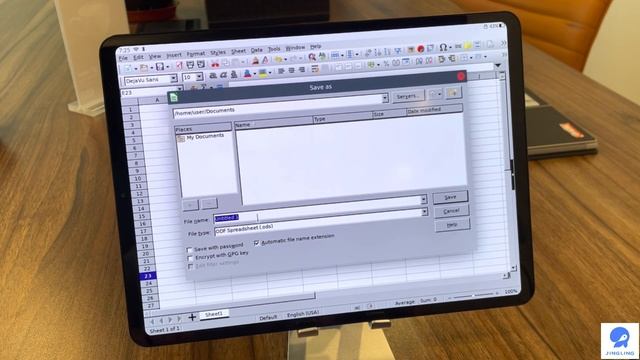Open the Help menu in menu bar
Image resolution: width=640 pixels, height=360 pixels.
316,46
